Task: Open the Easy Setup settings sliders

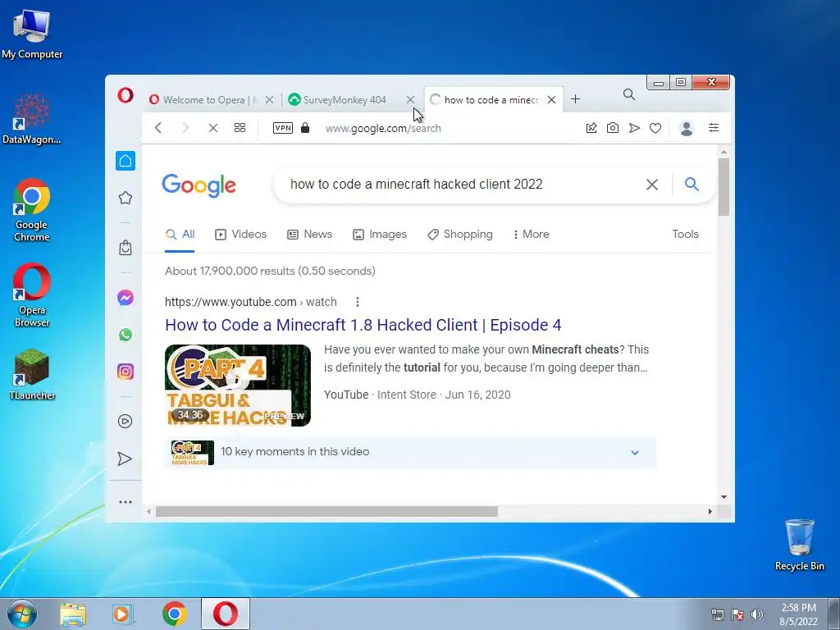Action: click(x=714, y=127)
